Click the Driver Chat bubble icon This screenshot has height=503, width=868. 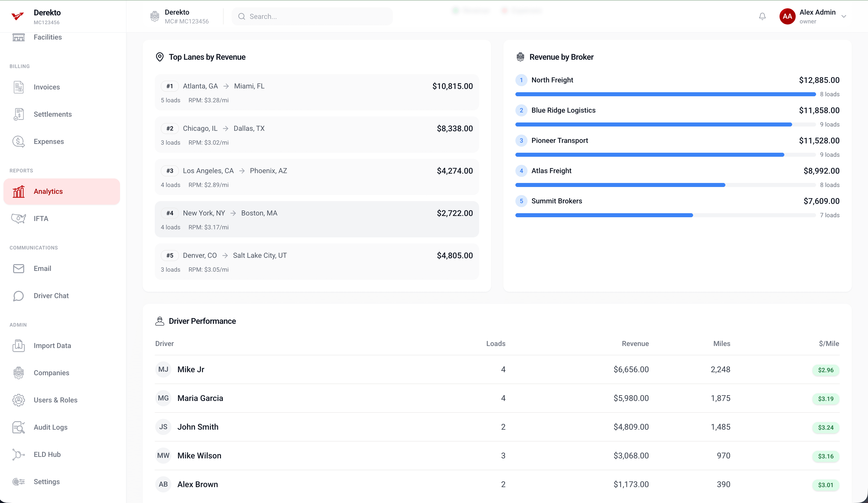coord(19,296)
